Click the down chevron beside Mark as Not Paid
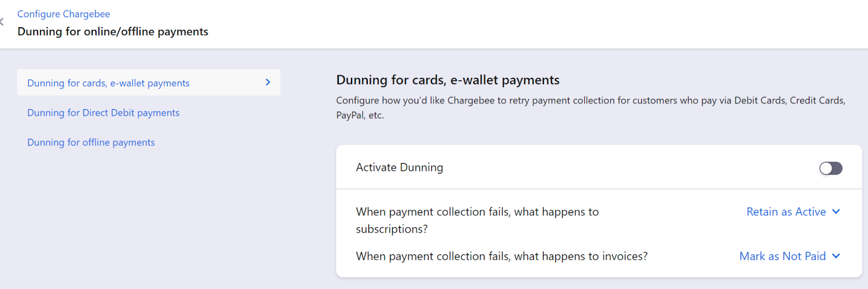This screenshot has width=868, height=289. (x=836, y=256)
